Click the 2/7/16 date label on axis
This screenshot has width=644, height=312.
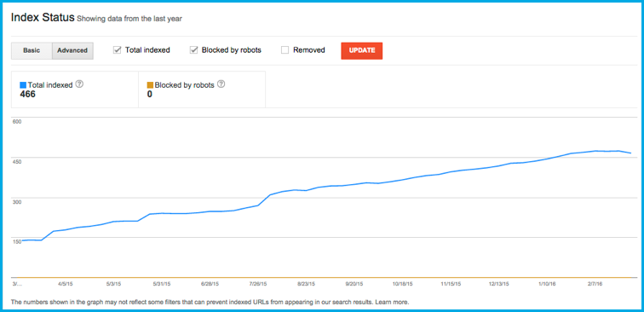point(595,284)
